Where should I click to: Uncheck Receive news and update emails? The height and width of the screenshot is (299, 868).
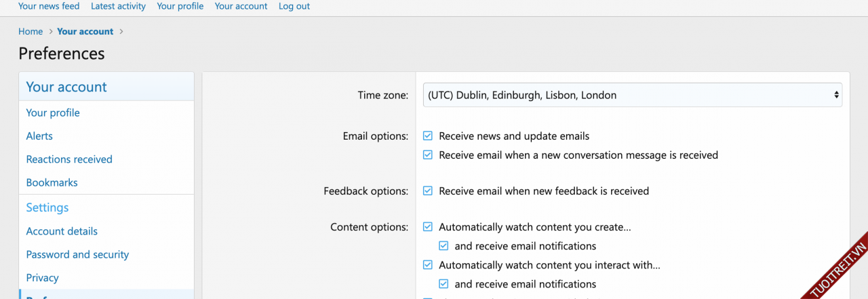point(428,136)
